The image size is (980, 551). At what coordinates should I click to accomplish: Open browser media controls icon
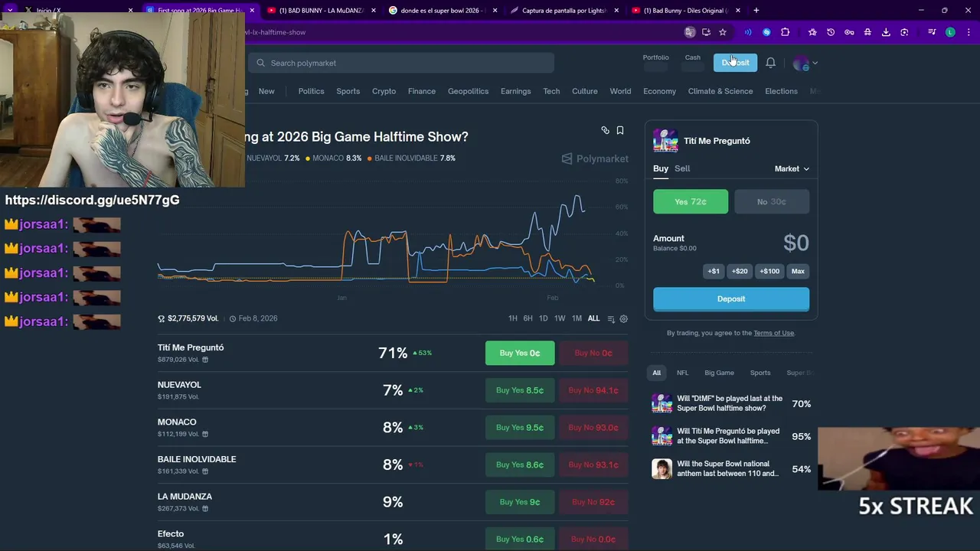pyautogui.click(x=932, y=32)
